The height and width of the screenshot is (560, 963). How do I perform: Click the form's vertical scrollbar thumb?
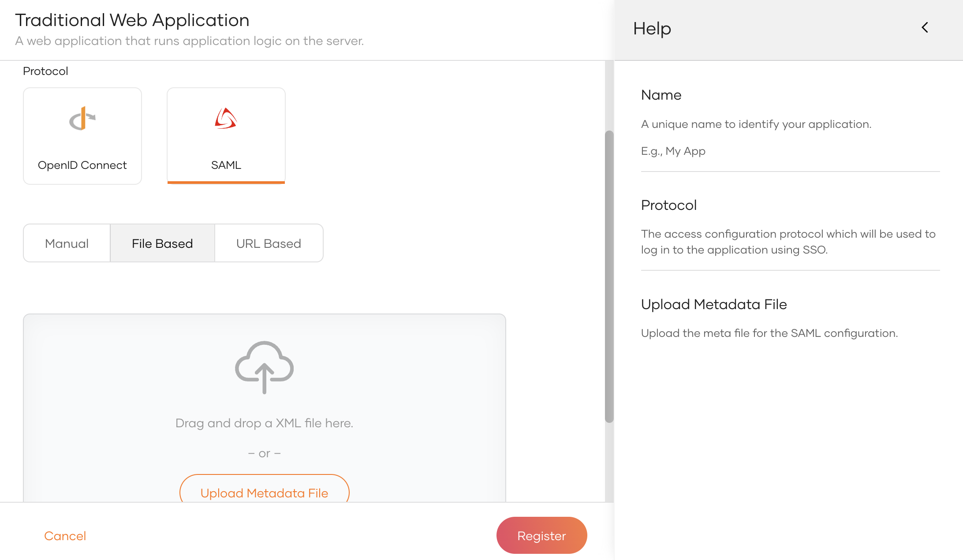[609, 276]
